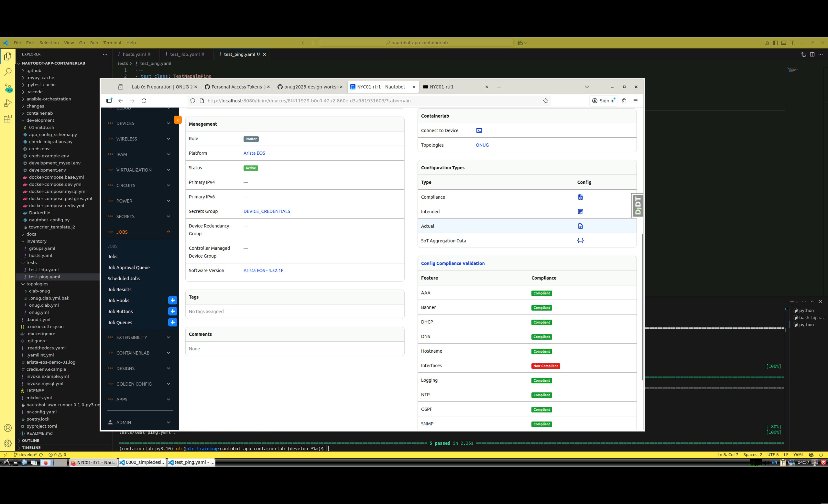
Task: Open the SoT Aggregation Data braces icon
Action: click(580, 241)
